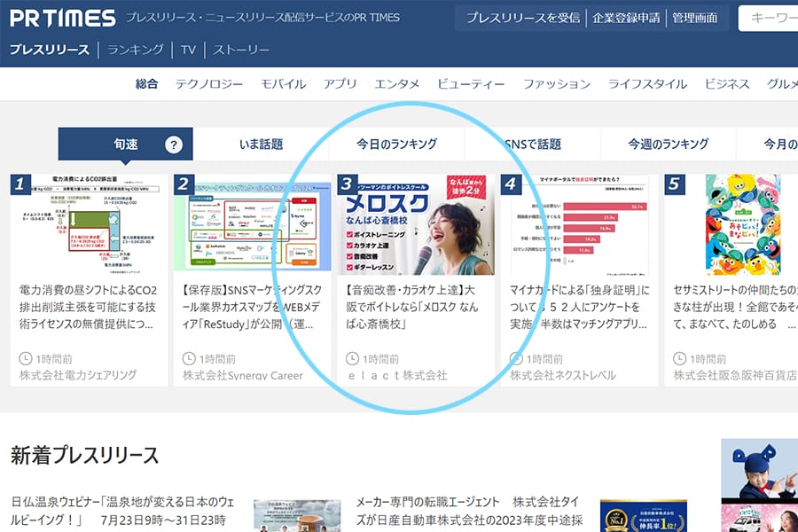Open ストーリー in header navigation
Screen dimensions: 798x532
tap(241, 50)
